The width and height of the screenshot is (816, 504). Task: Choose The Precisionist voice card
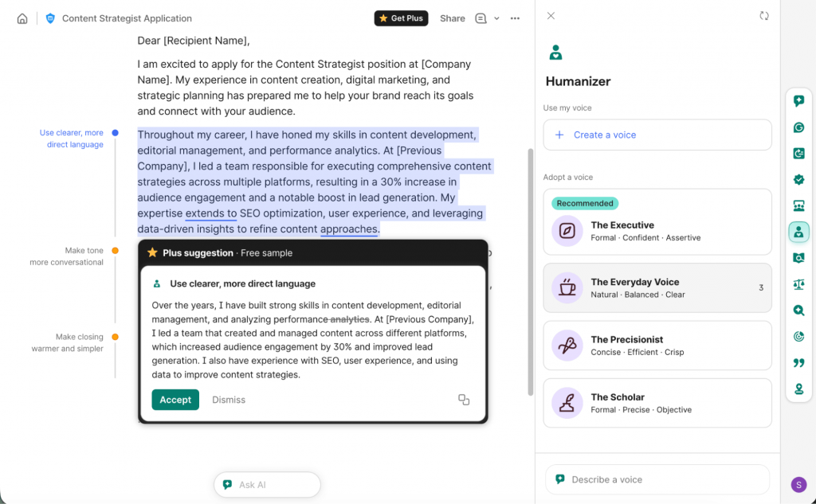pyautogui.click(x=657, y=345)
